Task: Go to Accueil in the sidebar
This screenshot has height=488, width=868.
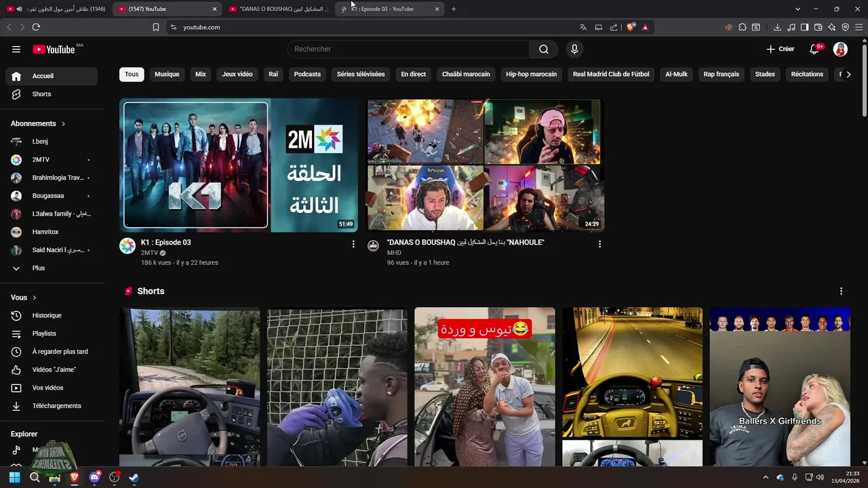Action: pos(52,76)
